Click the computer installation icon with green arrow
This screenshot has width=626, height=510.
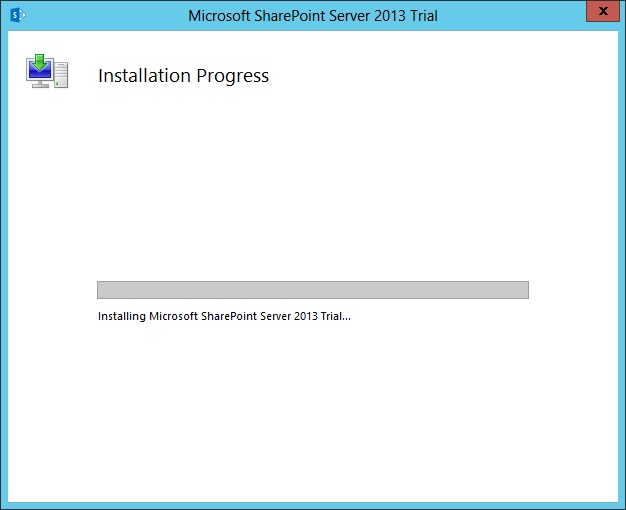pos(47,71)
